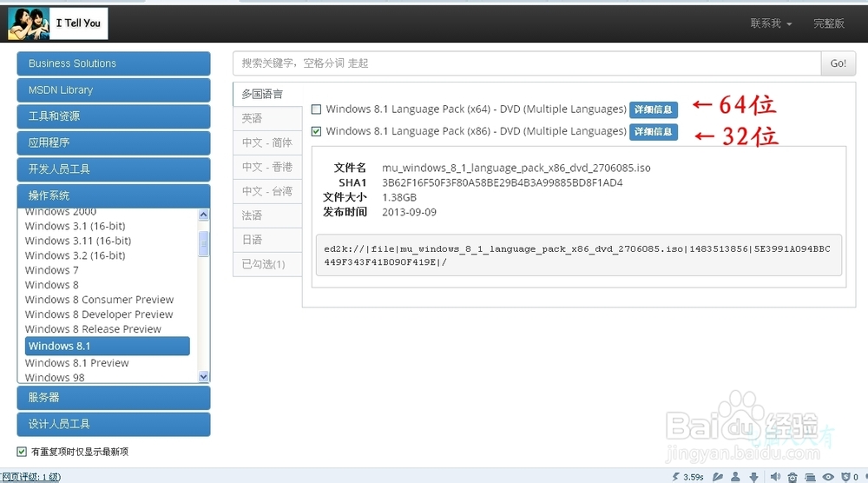The image size is (868, 483).
Task: Click the SHA1 hash value text
Action: (502, 182)
